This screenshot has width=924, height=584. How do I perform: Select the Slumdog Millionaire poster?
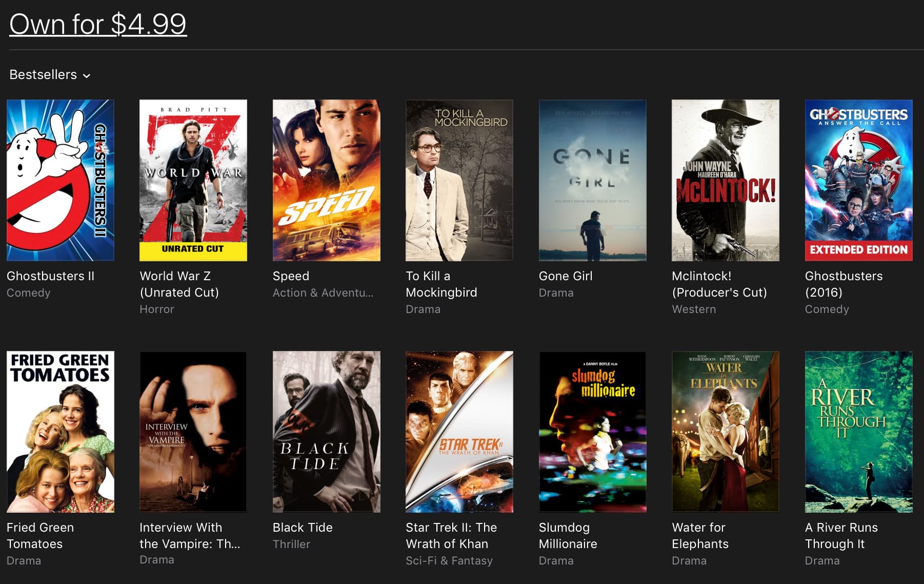pyautogui.click(x=593, y=432)
